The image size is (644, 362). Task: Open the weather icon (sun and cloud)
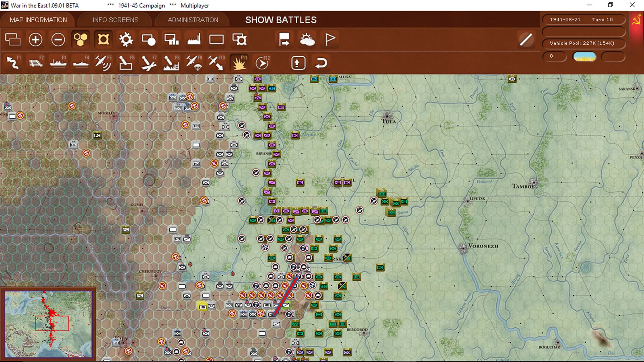coord(307,40)
